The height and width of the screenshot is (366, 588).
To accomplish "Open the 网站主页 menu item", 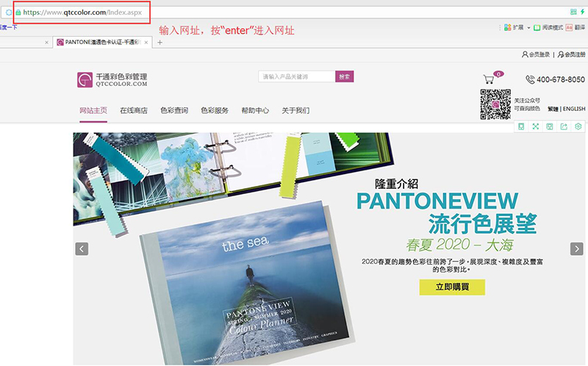I will [x=93, y=110].
